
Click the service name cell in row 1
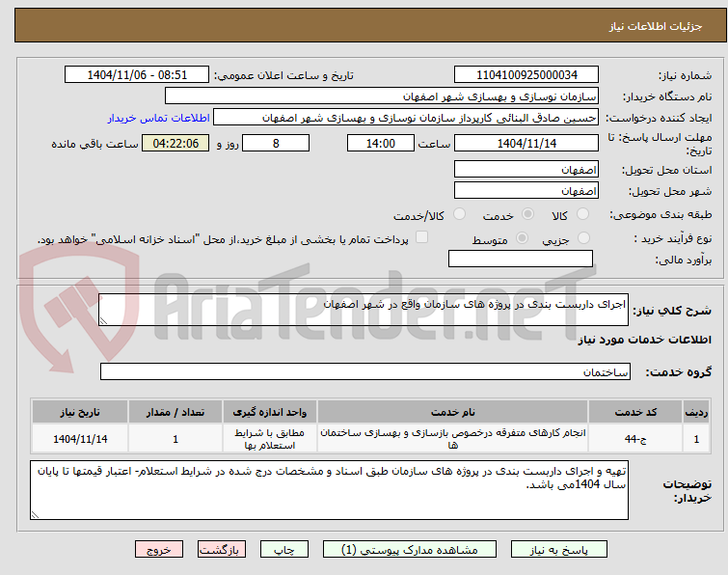pos(452,439)
